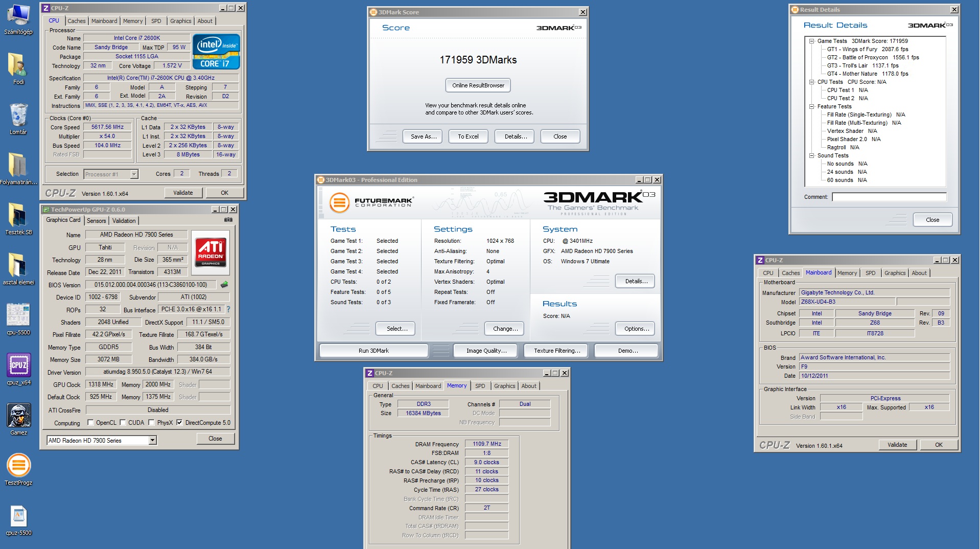Click the GPU Clock 1318 MHz value

click(101, 384)
